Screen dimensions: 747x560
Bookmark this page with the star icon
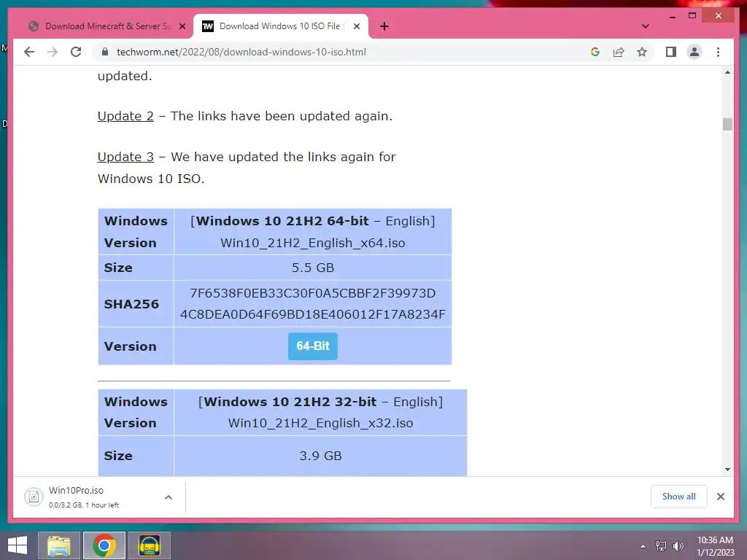point(642,52)
